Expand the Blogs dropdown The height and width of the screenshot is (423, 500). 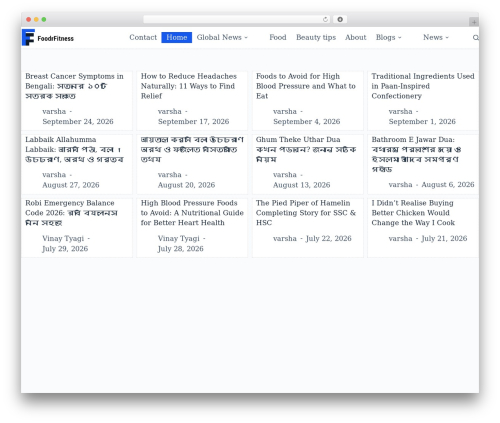point(389,37)
